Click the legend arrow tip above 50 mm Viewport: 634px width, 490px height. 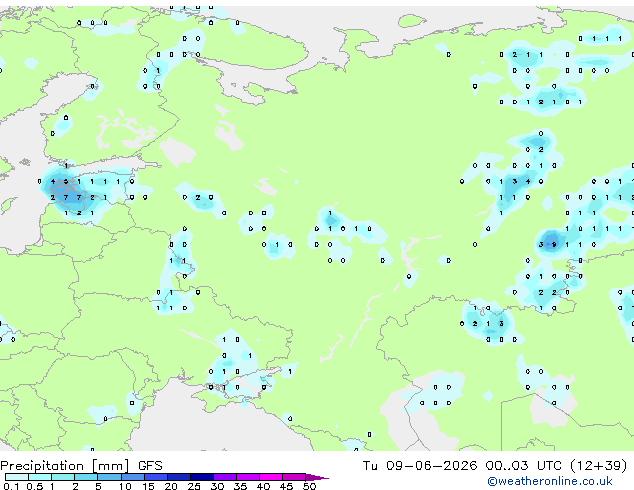[317, 477]
